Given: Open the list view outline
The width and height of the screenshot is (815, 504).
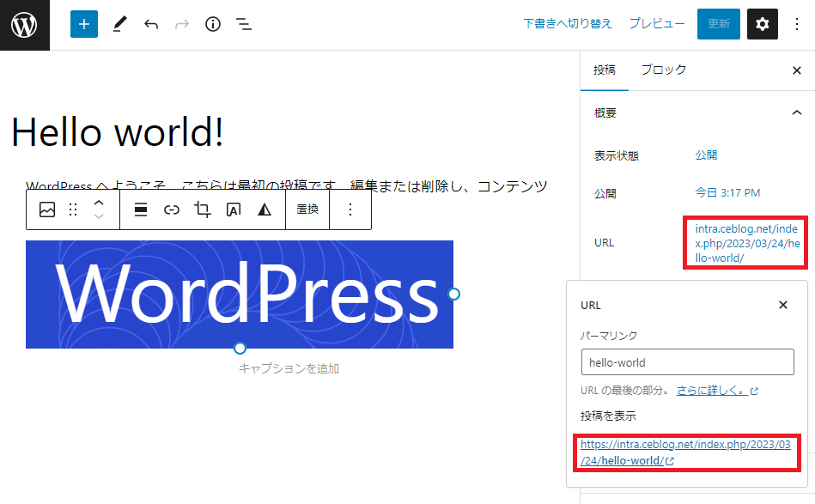Looking at the screenshot, I should pos(244,24).
